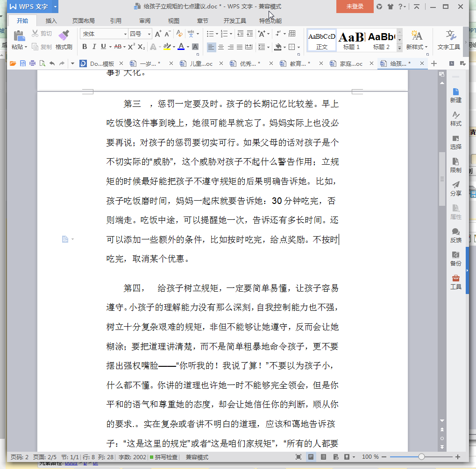
Task: Click the zoom slider handle
Action: tap(421, 457)
